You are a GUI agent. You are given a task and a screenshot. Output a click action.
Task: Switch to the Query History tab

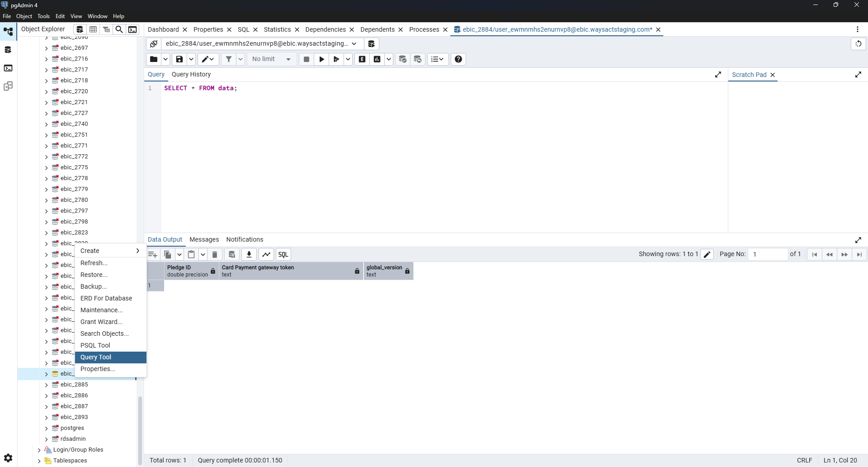tap(191, 74)
